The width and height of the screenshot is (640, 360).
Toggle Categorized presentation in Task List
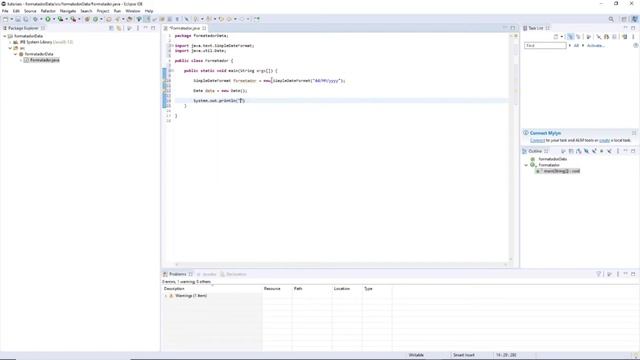(x=570, y=37)
